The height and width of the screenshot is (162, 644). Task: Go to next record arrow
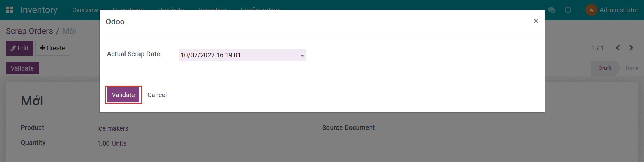pyautogui.click(x=631, y=48)
